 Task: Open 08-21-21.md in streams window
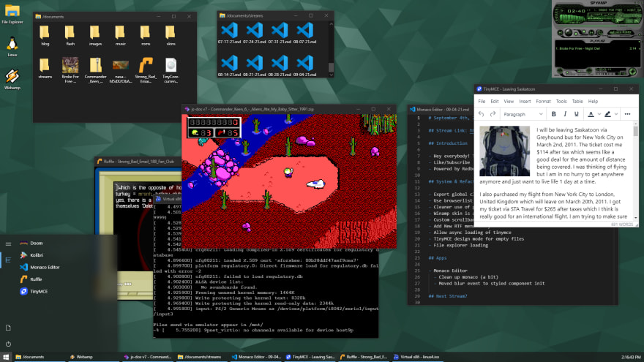tap(255, 66)
